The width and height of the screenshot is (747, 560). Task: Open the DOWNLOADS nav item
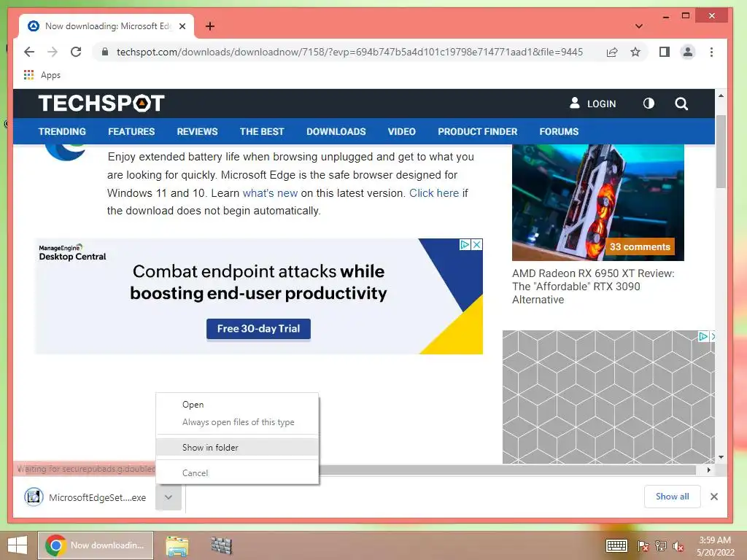pos(336,131)
